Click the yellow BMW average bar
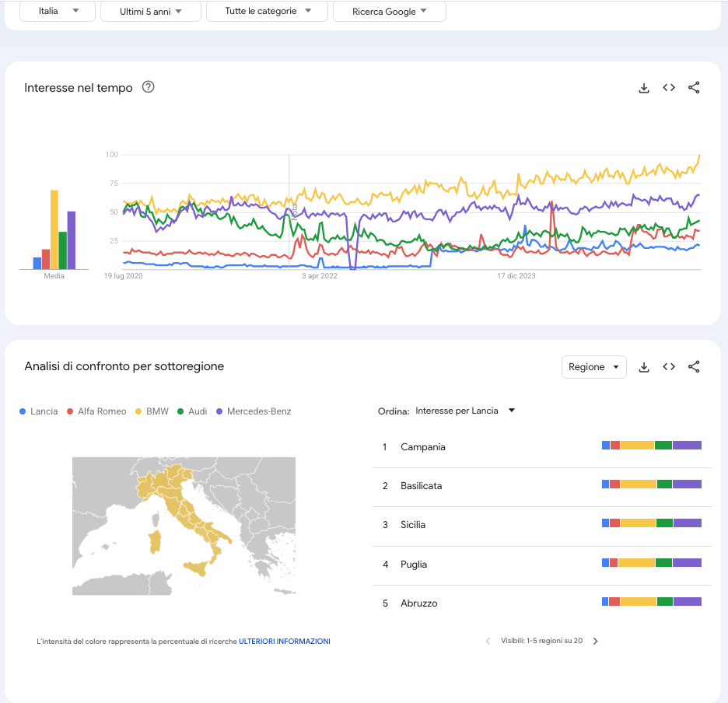This screenshot has width=728, height=703. tap(54, 229)
